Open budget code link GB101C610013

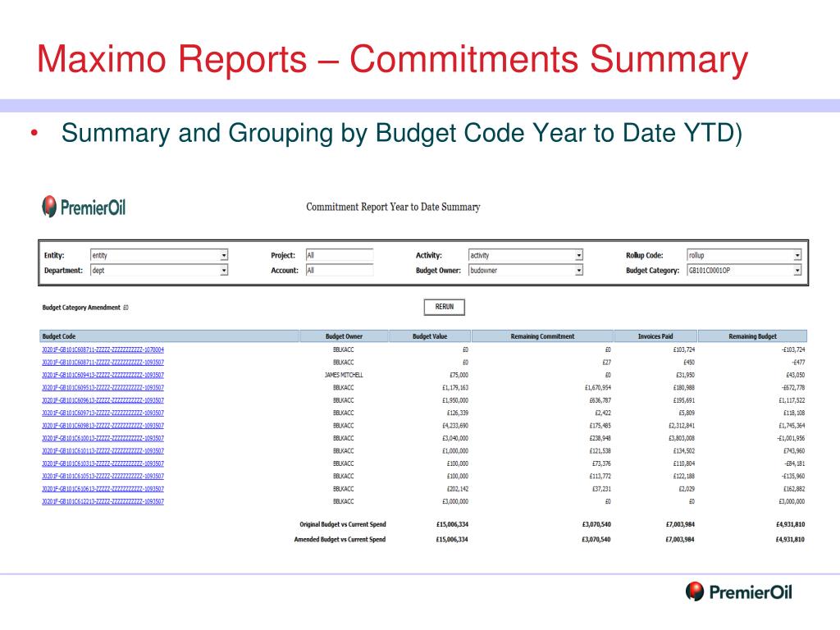coord(103,438)
